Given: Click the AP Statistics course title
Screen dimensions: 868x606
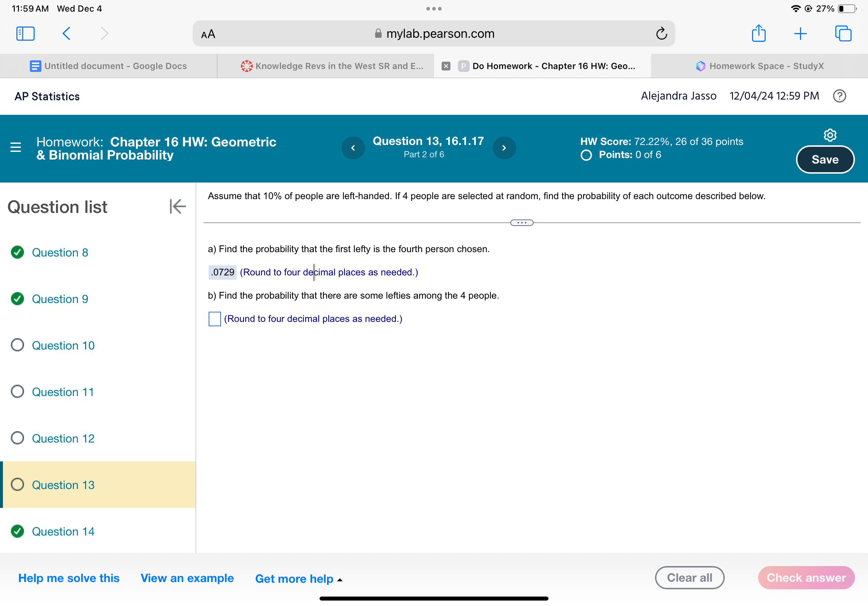Looking at the screenshot, I should (47, 96).
